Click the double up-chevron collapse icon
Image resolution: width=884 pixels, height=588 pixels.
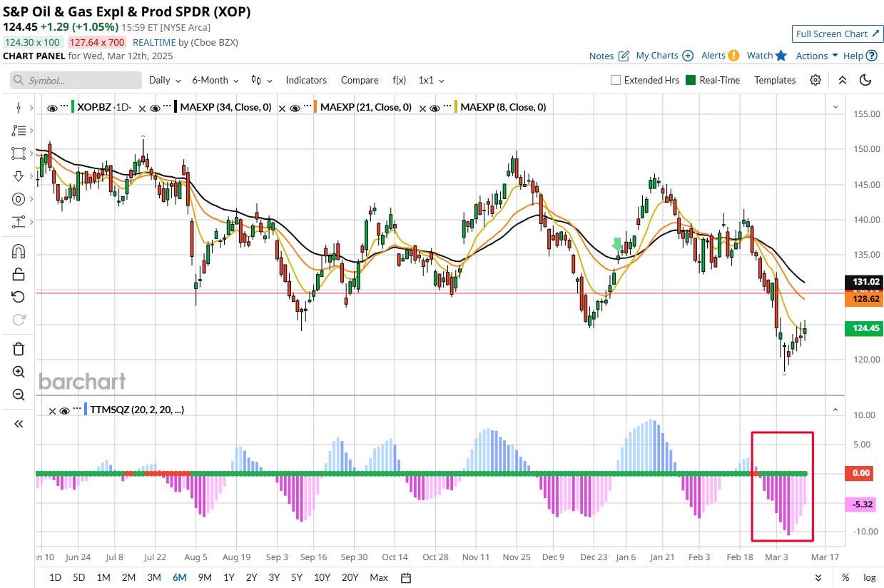tap(843, 80)
